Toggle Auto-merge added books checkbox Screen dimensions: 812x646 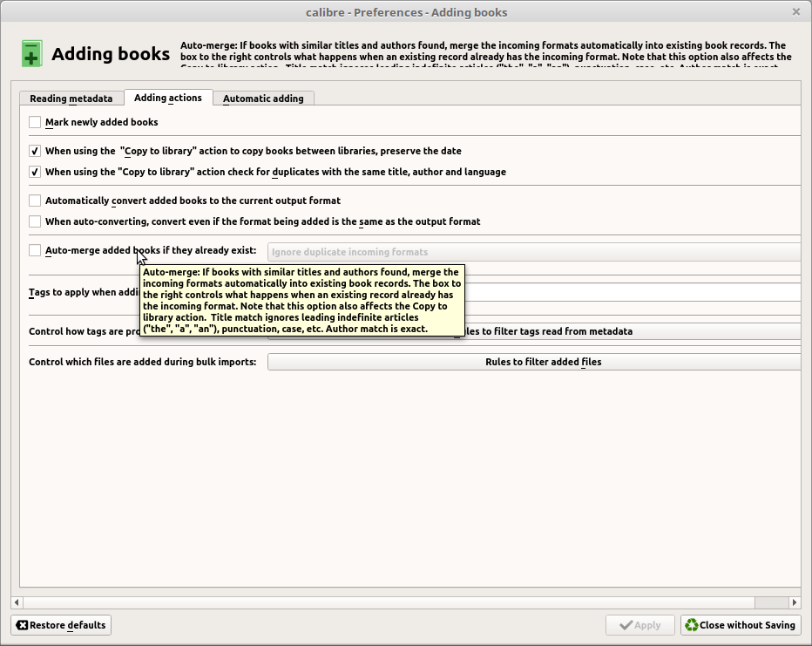pyautogui.click(x=35, y=250)
